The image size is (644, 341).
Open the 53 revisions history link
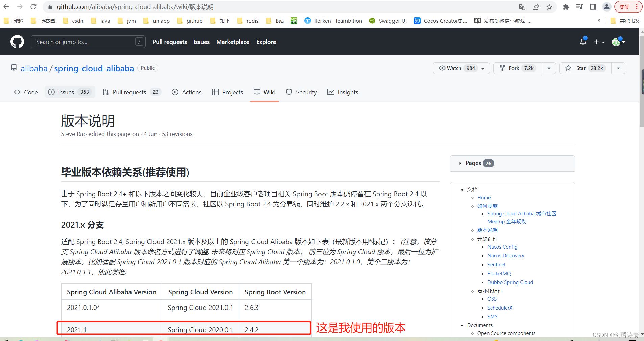tap(177, 134)
